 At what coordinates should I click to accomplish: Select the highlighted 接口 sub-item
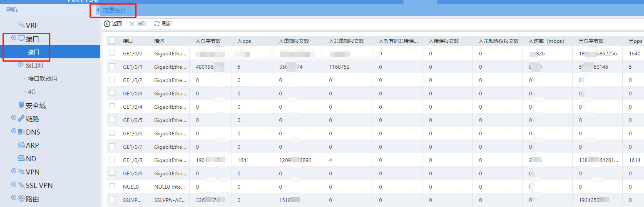(50, 52)
